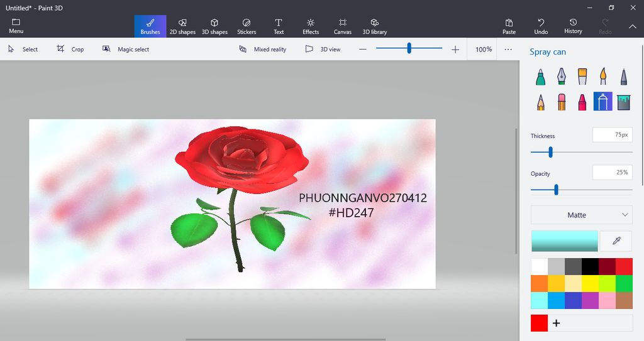
Task: Click the Opacity slider handle
Action: tap(556, 190)
